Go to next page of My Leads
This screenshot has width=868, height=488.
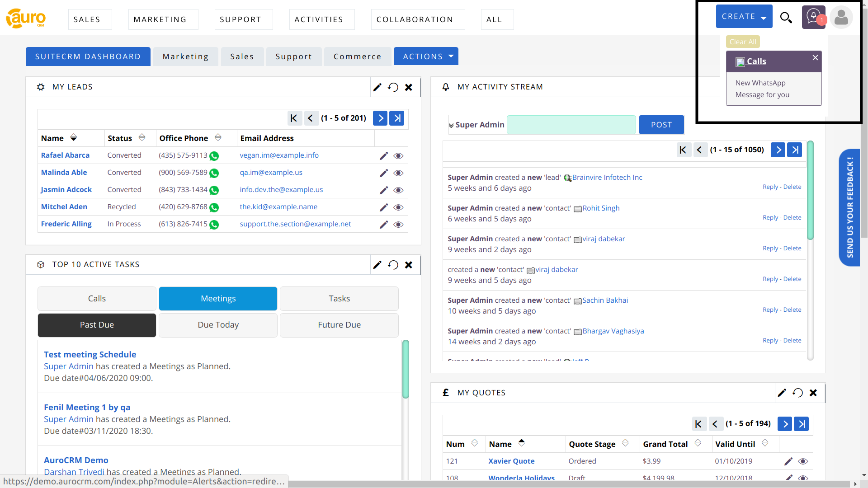point(380,118)
